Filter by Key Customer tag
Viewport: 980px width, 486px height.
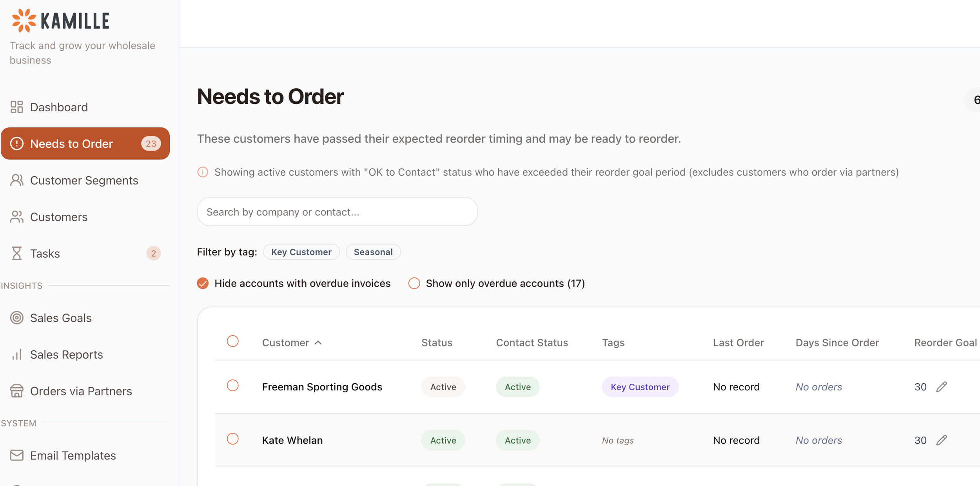[301, 252]
